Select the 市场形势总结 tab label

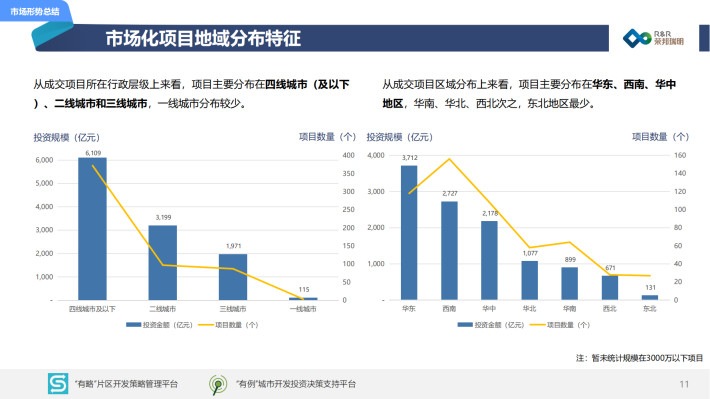pyautogui.click(x=35, y=12)
